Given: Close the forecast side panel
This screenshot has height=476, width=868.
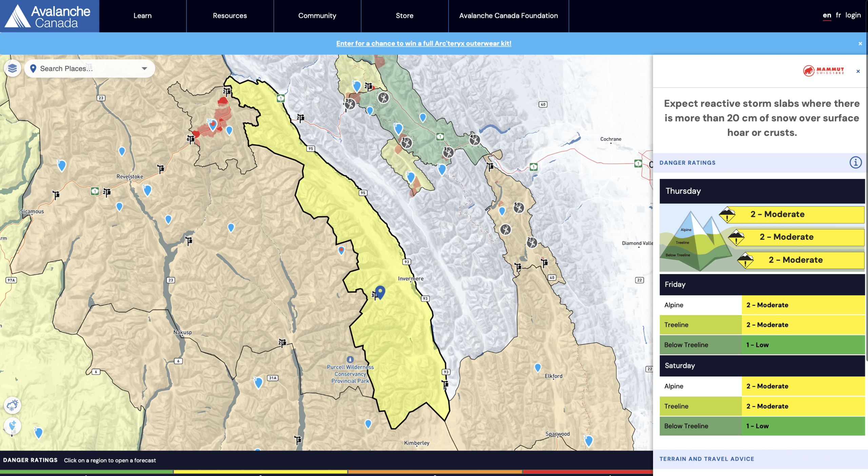Looking at the screenshot, I should click(x=858, y=71).
